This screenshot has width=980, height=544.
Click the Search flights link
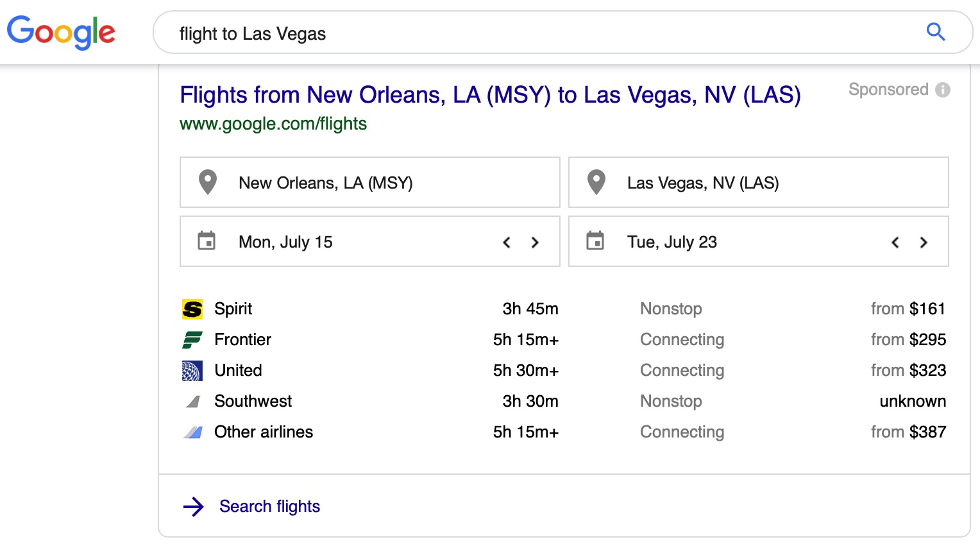click(x=269, y=506)
